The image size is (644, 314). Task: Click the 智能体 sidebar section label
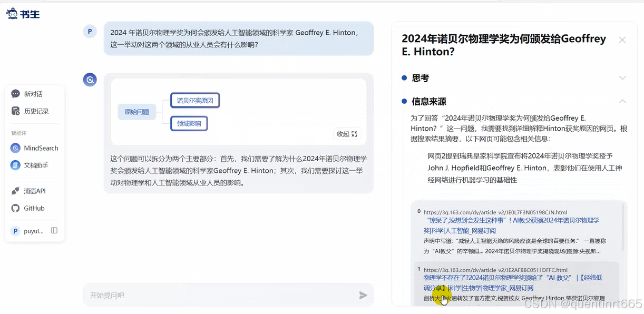(x=18, y=133)
